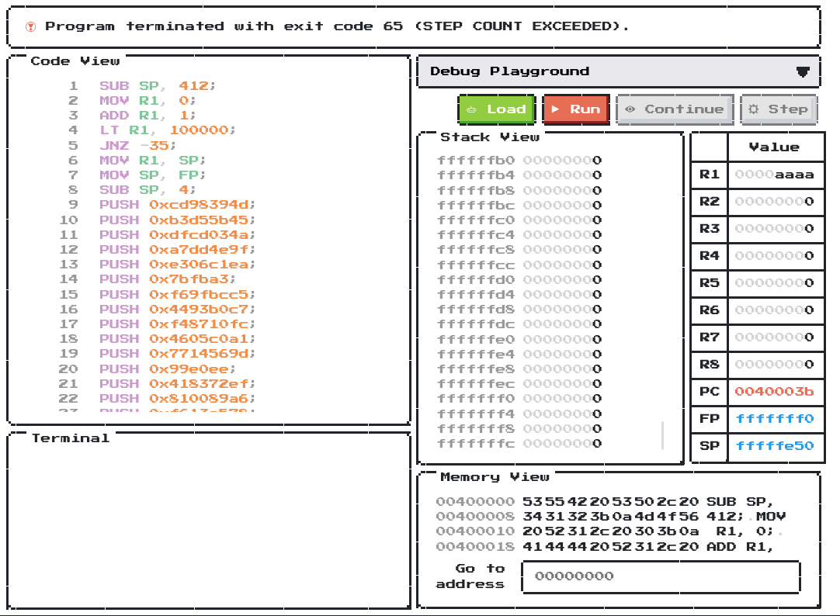This screenshot has height=616, width=840.
Task: Click line 15 PUSH 0xf69fbcc5
Action: [x=177, y=294]
